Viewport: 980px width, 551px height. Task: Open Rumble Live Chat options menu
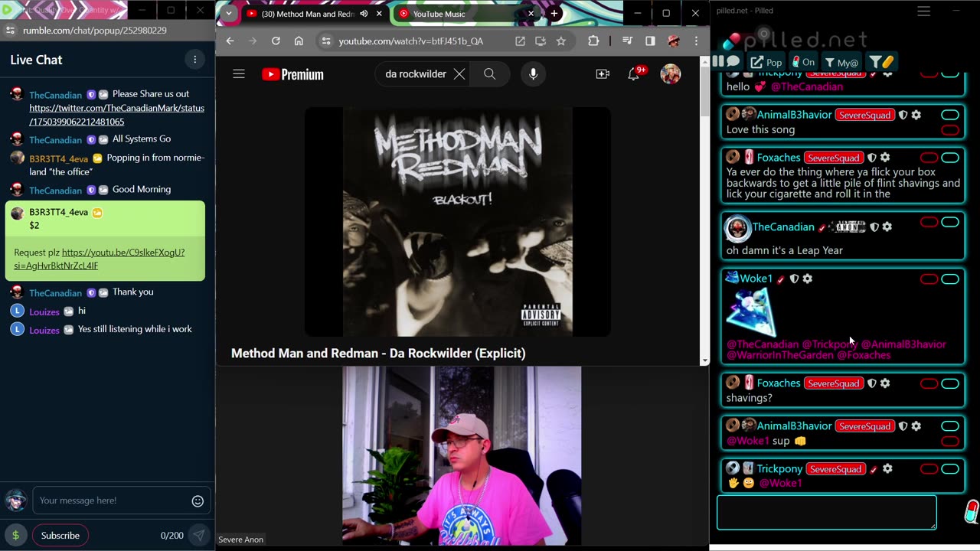point(194,59)
